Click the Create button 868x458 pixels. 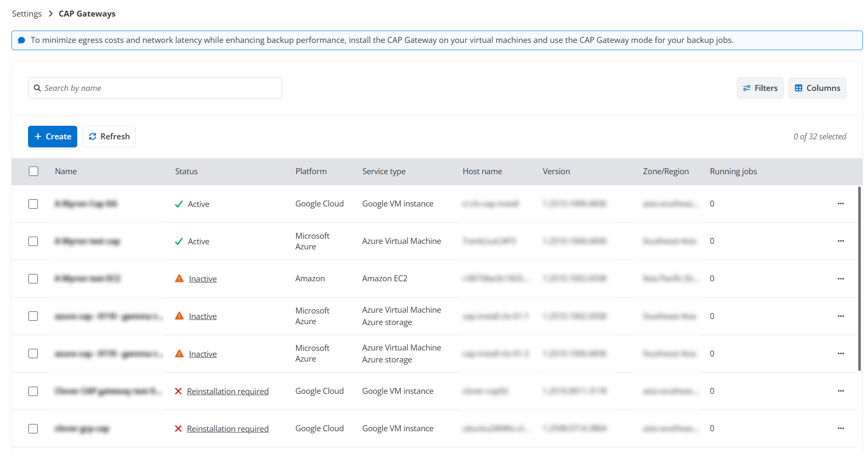click(53, 136)
